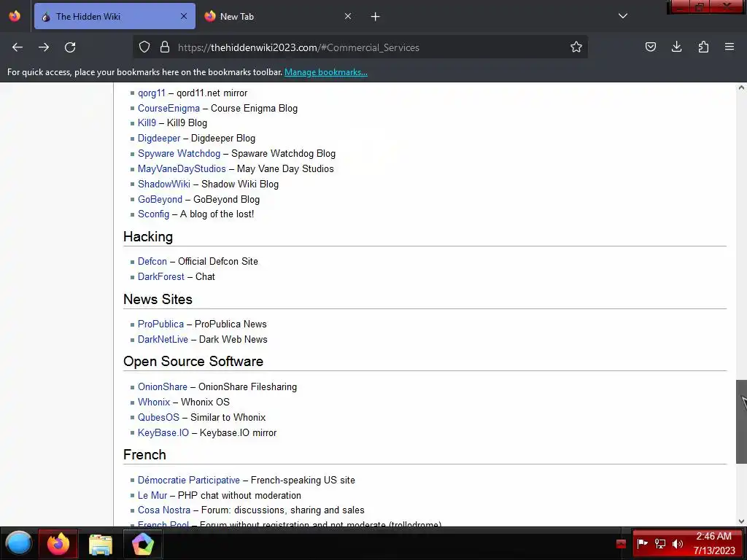Open the Firefox hamburger menu
Viewport: 747px width, 560px height.
pyautogui.click(x=729, y=47)
